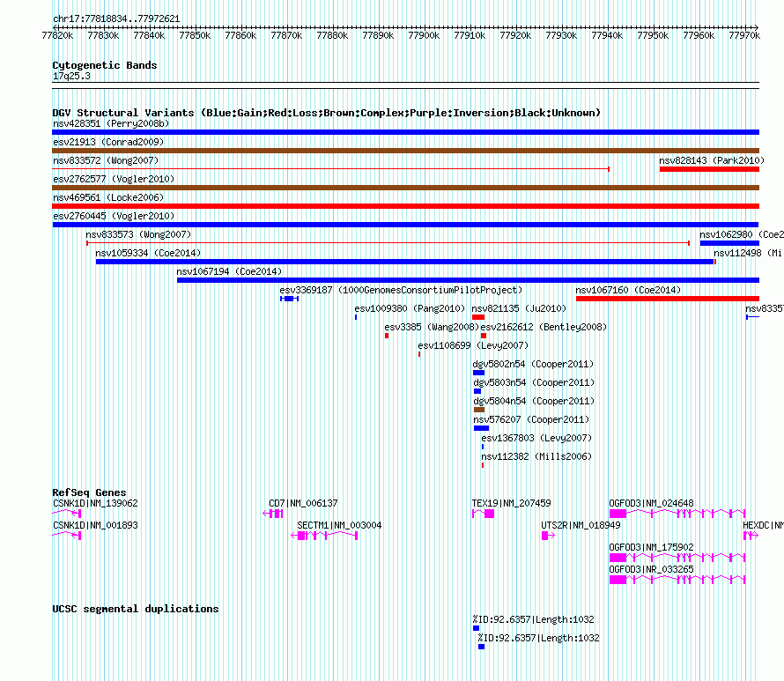The image size is (784, 681).
Task: Click the esv2760445 (Vogler2010) blue bar
Action: point(405,225)
